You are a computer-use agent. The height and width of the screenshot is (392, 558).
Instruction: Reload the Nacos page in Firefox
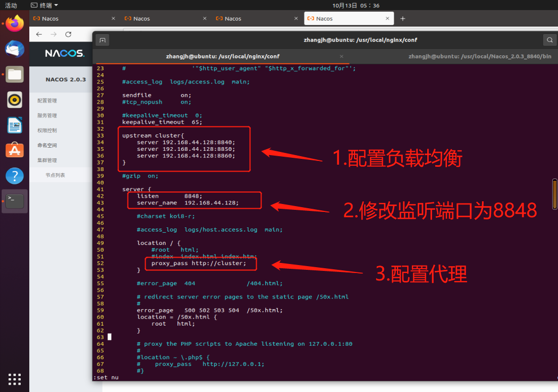pyautogui.click(x=69, y=34)
